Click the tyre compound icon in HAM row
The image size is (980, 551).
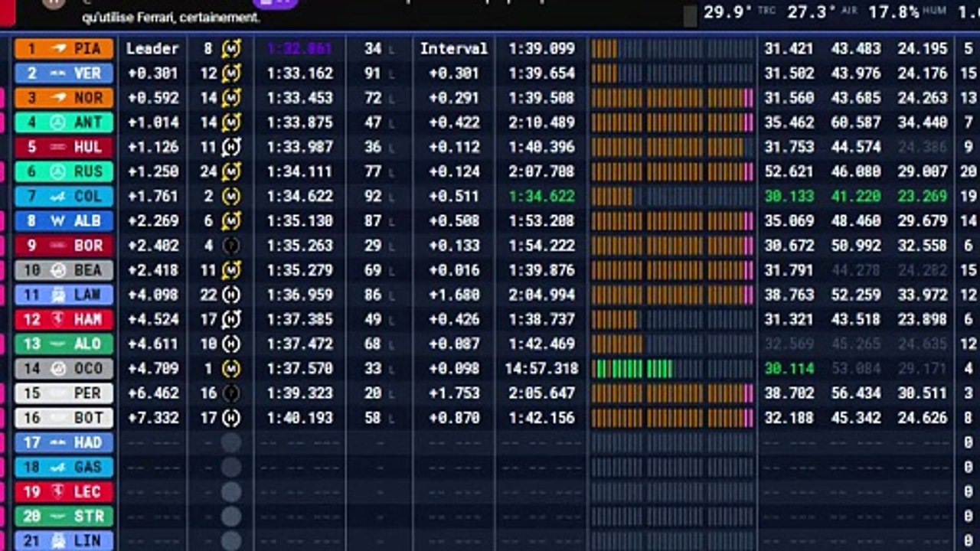coord(231,319)
